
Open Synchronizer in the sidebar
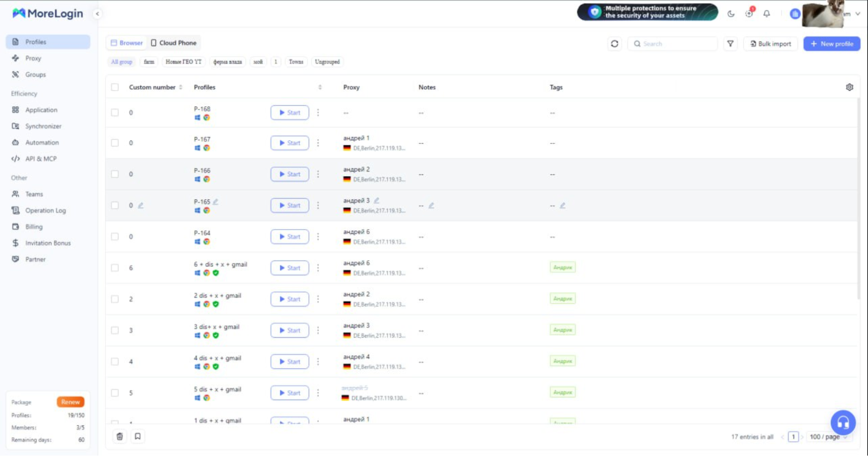coord(43,126)
